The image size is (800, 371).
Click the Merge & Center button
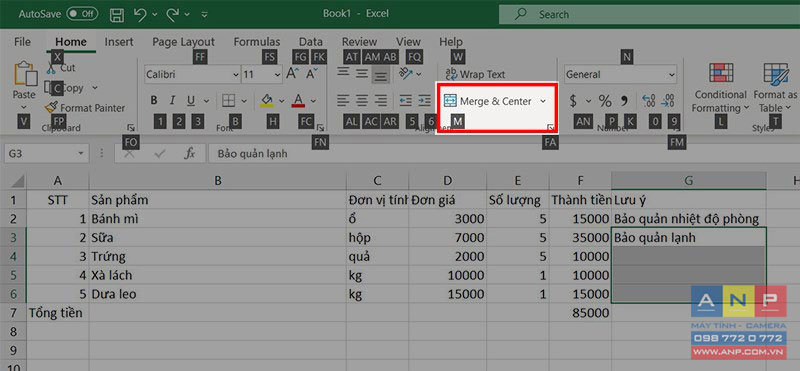pyautogui.click(x=487, y=101)
